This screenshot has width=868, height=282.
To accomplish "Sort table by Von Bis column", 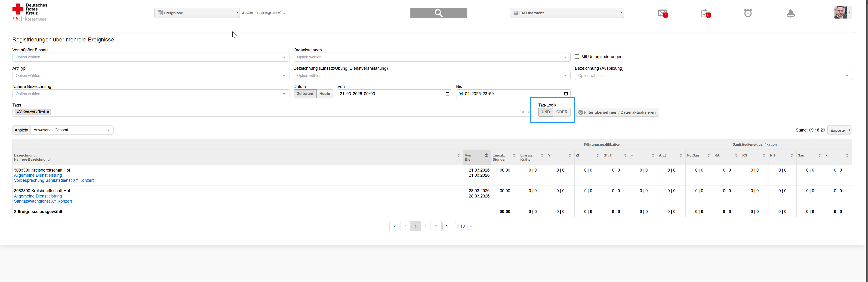I will (477, 157).
